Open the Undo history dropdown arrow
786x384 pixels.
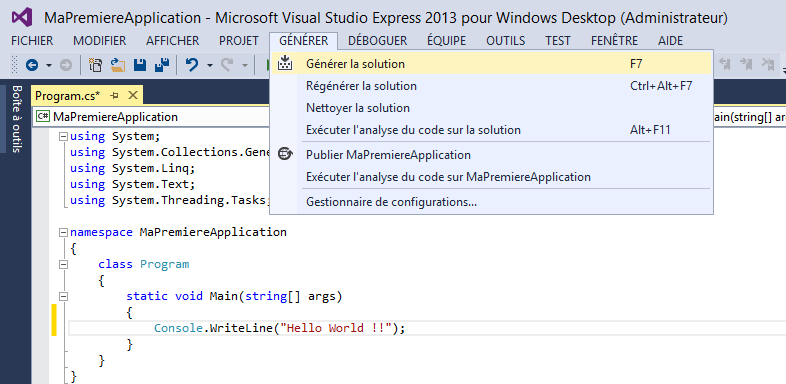tap(210, 65)
